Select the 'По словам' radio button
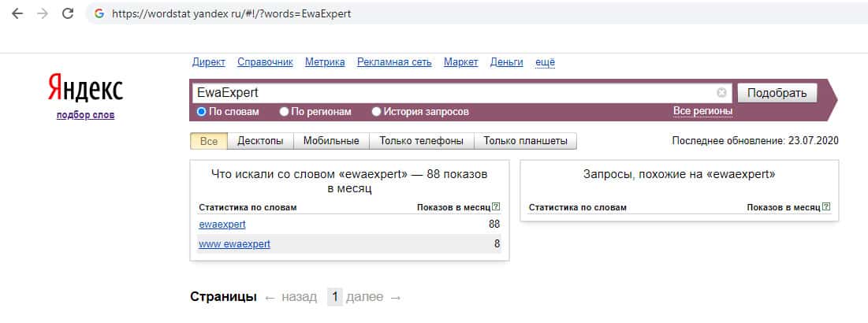Screen dimensions: 868x323 point(202,112)
